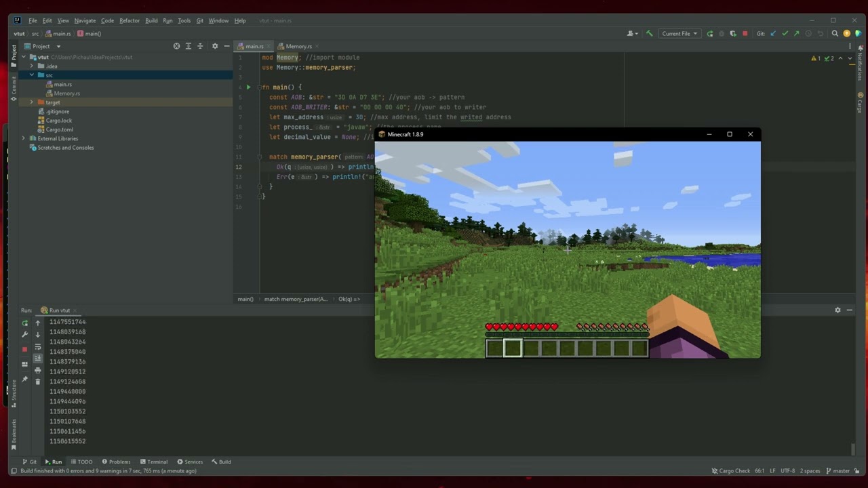Click the Rerun icon in main toolbar
Screen dimensions: 868x488
coord(710,33)
